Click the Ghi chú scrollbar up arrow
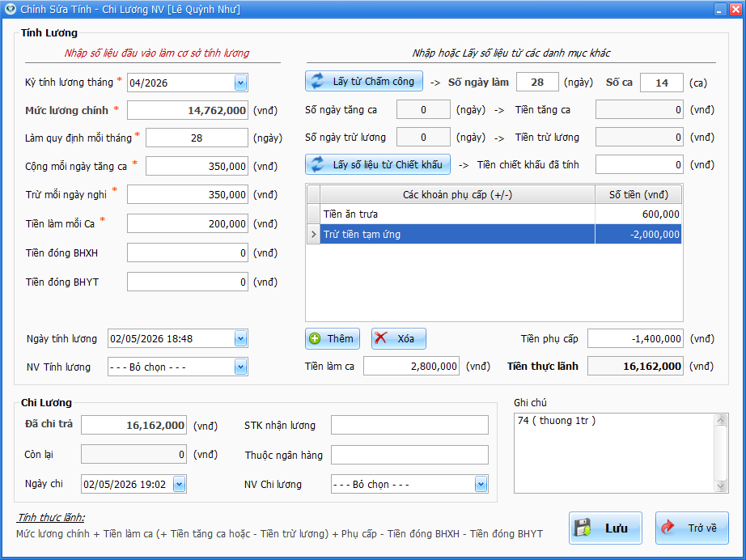Viewport: 746px width, 560px height. coord(721,420)
